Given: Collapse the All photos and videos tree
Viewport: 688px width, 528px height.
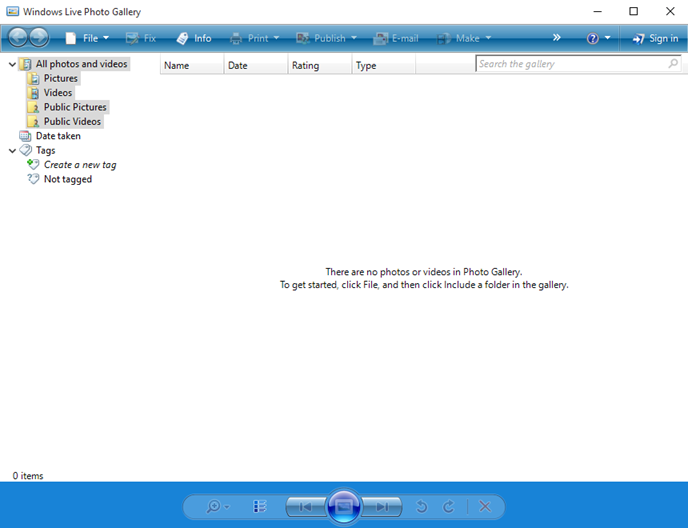Looking at the screenshot, I should tap(12, 64).
